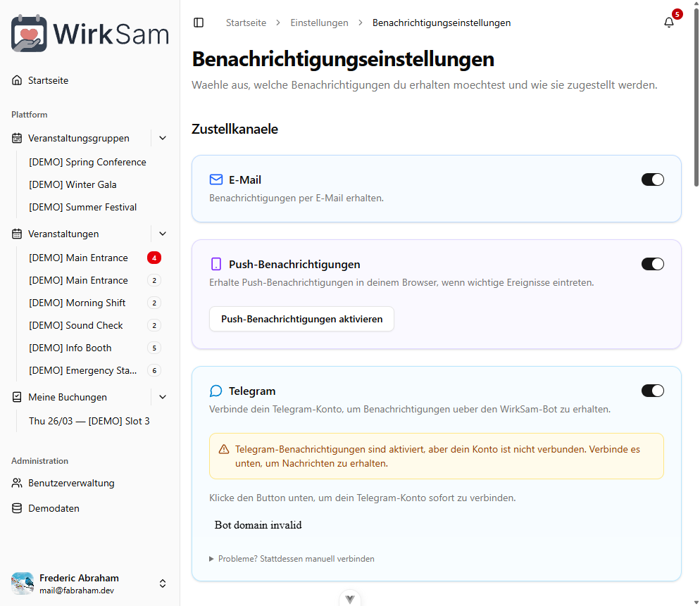The height and width of the screenshot is (606, 700).
Task: Click the Info Booth count badge
Action: pyautogui.click(x=154, y=348)
